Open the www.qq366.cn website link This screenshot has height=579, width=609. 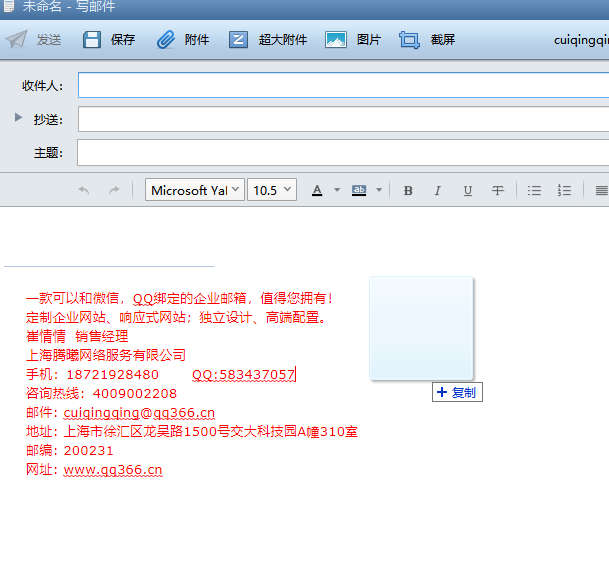click(x=113, y=470)
